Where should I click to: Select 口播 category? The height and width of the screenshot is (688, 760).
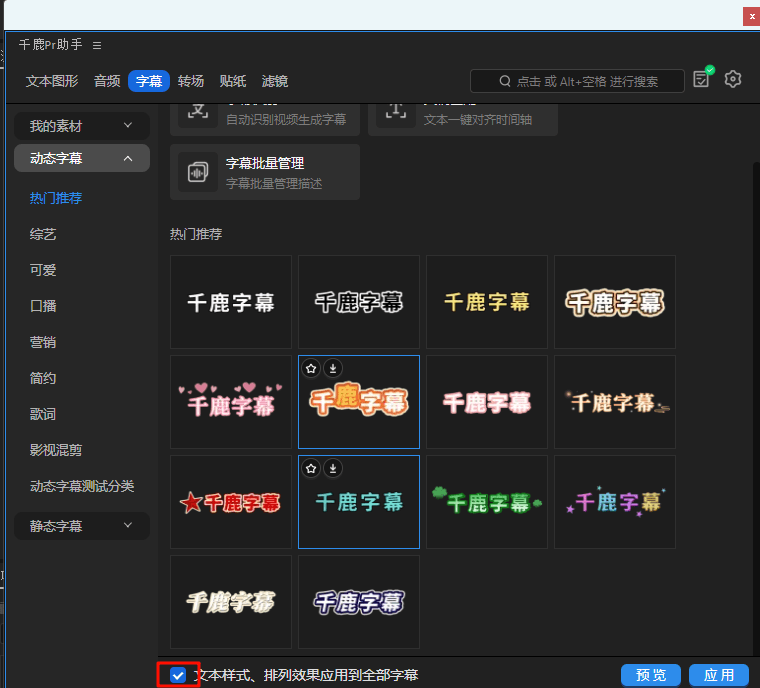tap(43, 306)
